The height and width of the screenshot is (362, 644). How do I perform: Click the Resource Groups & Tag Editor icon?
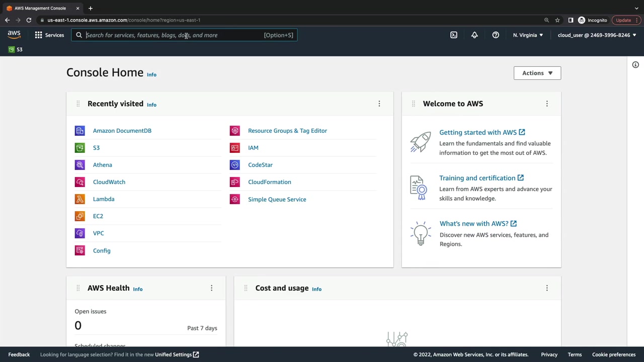tap(235, 131)
